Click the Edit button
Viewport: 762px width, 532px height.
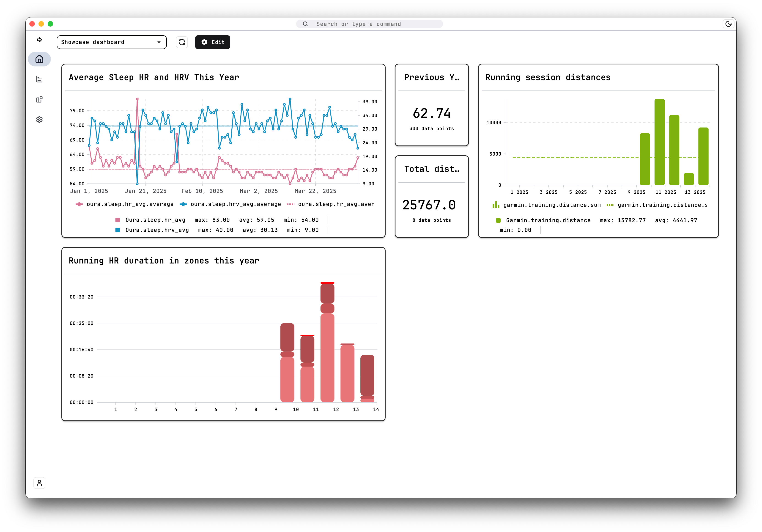tap(212, 42)
